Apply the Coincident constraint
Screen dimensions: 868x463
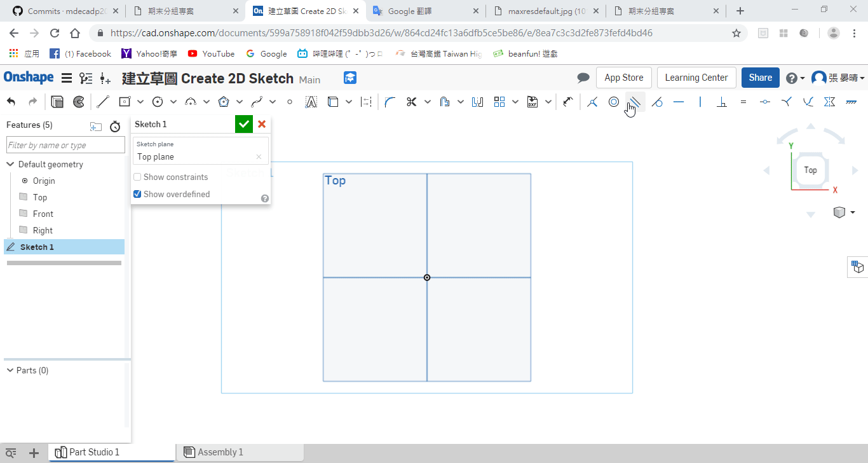coord(592,102)
